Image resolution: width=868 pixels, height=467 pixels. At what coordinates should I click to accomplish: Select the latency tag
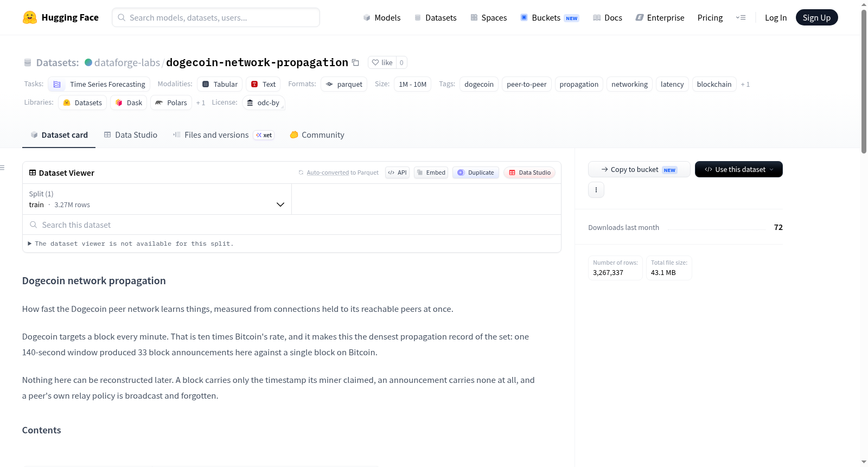click(672, 84)
